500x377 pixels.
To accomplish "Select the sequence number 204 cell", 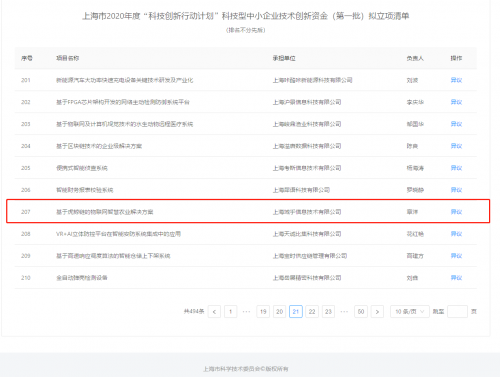I will 26,146.
